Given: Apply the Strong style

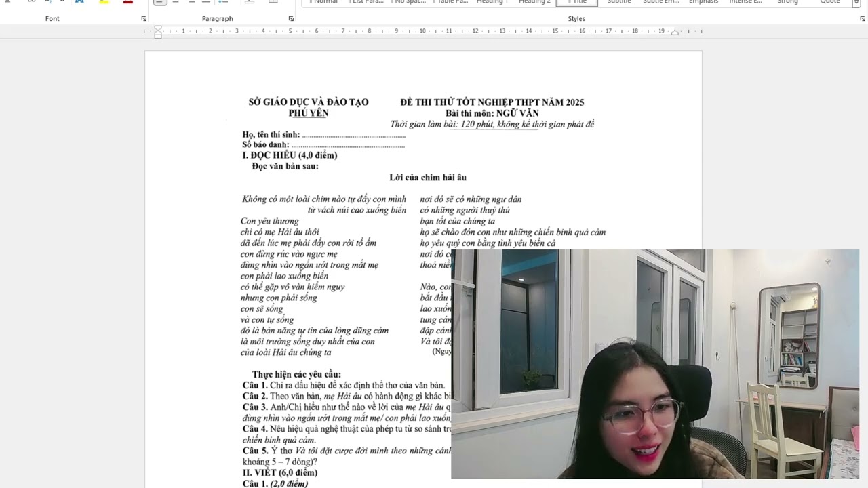Looking at the screenshot, I should [x=787, y=2].
